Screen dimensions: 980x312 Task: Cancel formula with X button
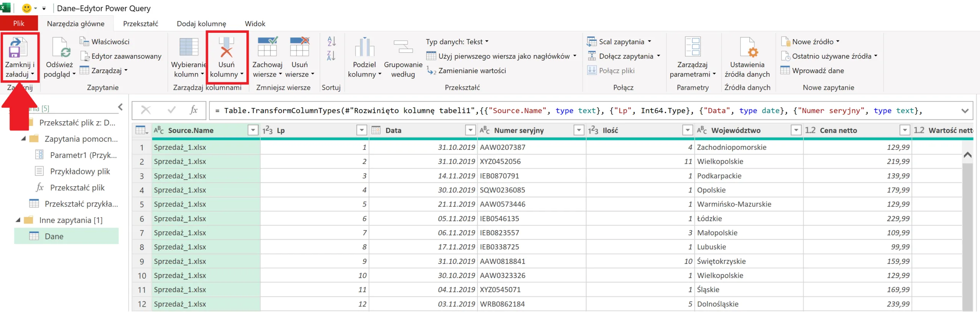(146, 110)
